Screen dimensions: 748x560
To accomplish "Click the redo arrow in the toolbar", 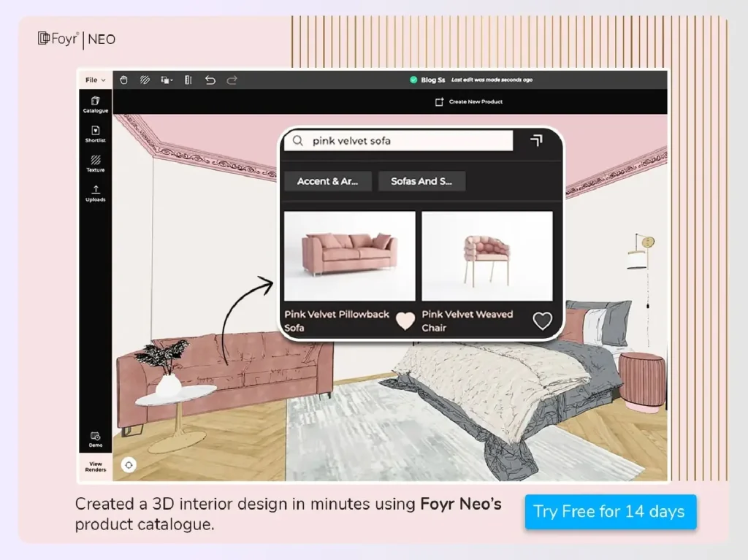I will 232,80.
